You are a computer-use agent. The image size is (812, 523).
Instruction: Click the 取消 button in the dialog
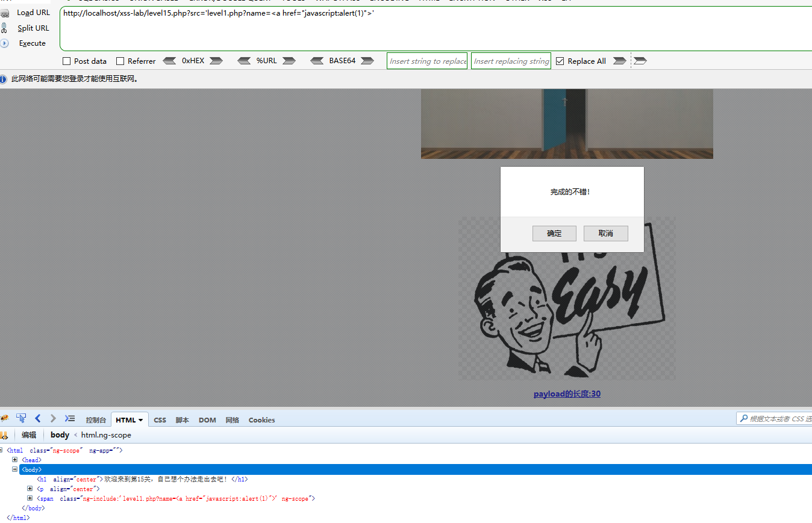click(x=606, y=234)
